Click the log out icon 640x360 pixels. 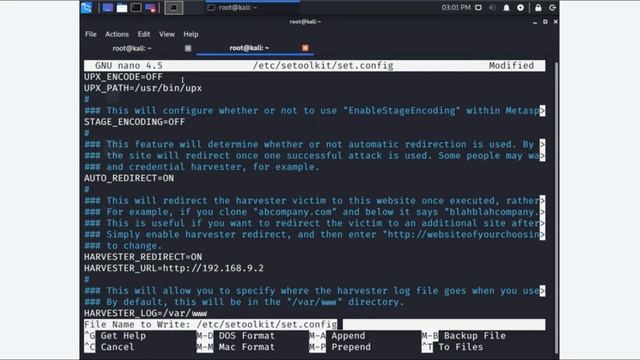552,8
